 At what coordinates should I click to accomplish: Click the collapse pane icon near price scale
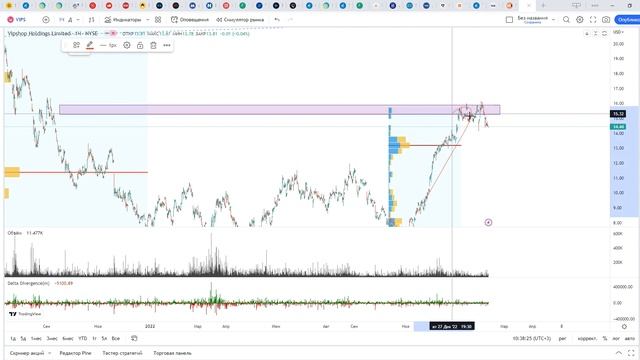(x=596, y=33)
